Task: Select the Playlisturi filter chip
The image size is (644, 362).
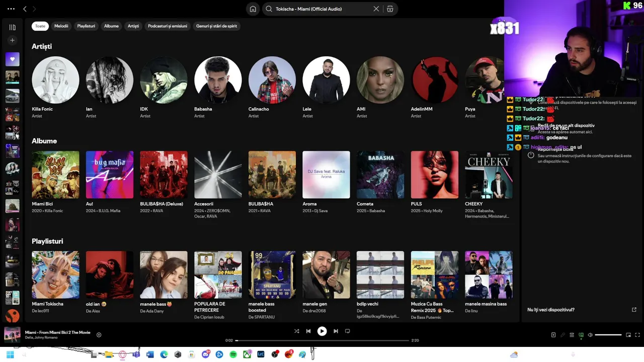Action: pyautogui.click(x=86, y=26)
